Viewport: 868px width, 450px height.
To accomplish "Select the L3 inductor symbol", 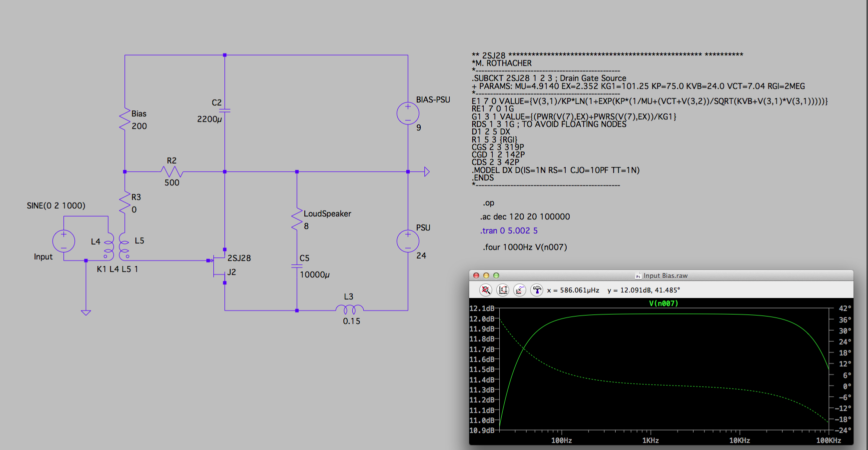I will [349, 309].
